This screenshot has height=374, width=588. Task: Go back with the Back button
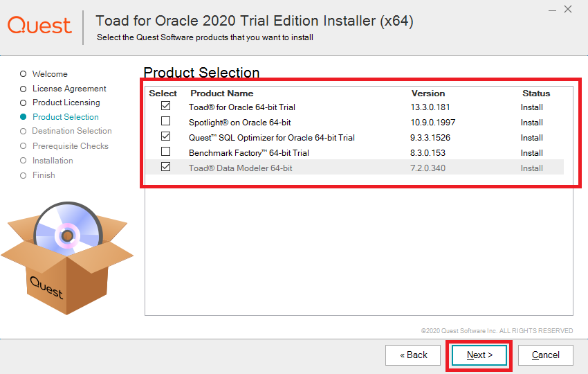pos(413,355)
